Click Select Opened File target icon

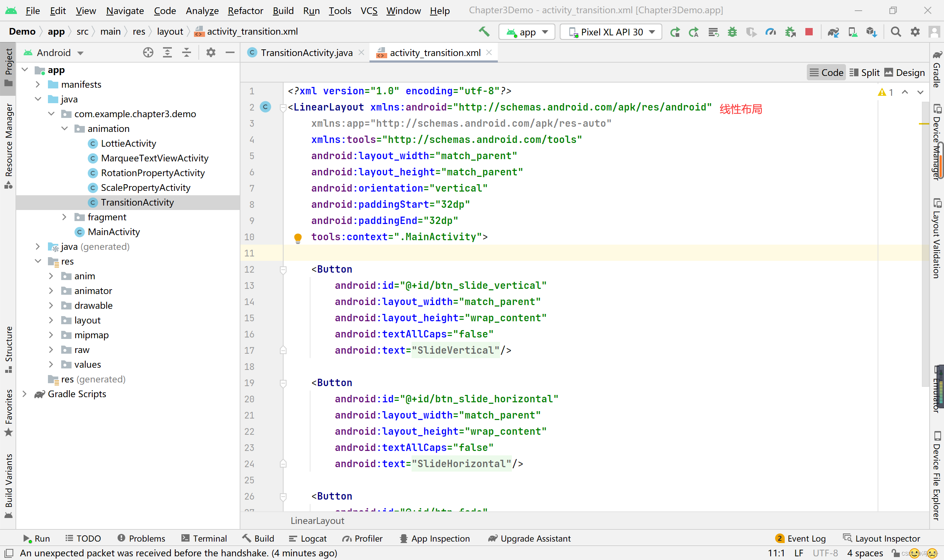148,52
